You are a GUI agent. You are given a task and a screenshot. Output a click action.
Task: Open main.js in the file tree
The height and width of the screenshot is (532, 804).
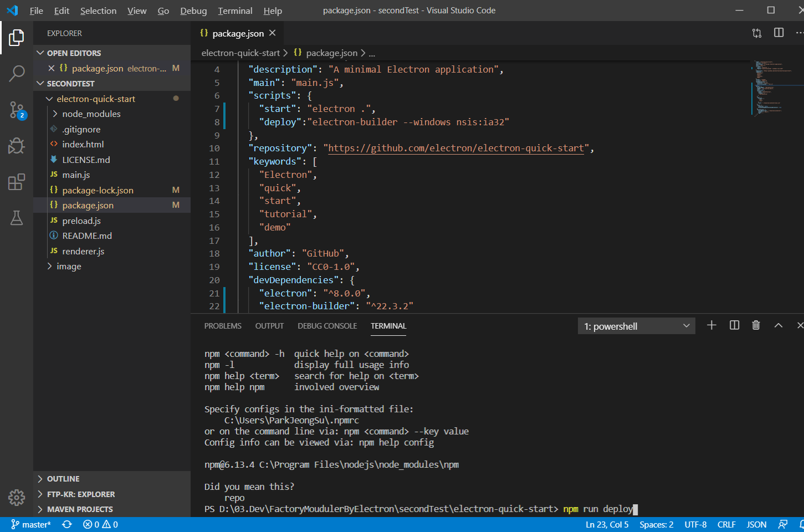click(111, 175)
